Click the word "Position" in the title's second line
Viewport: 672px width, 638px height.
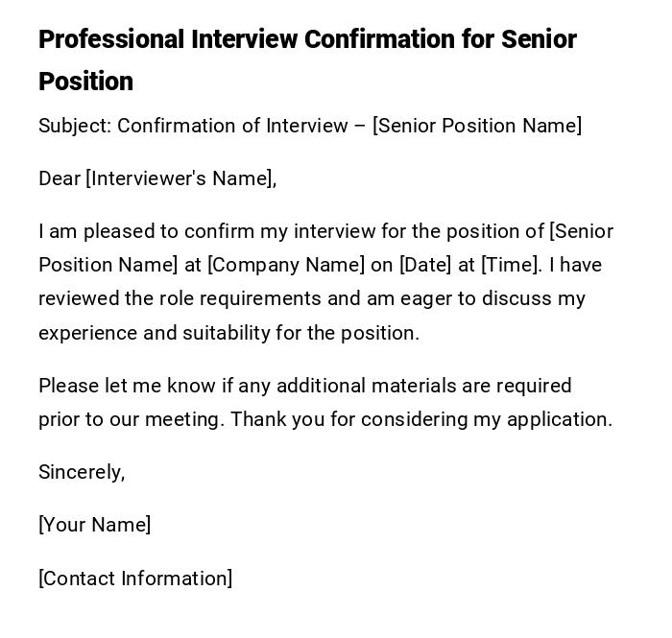pyautogui.click(x=85, y=82)
